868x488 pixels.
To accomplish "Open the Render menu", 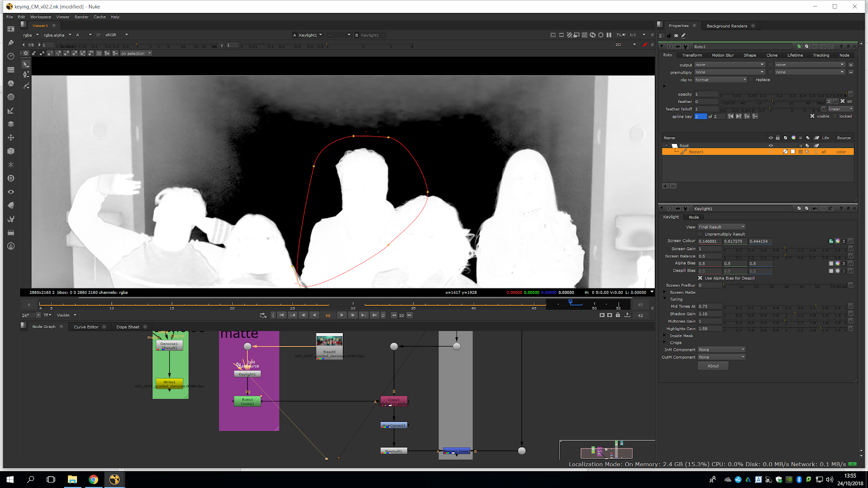I will point(81,17).
